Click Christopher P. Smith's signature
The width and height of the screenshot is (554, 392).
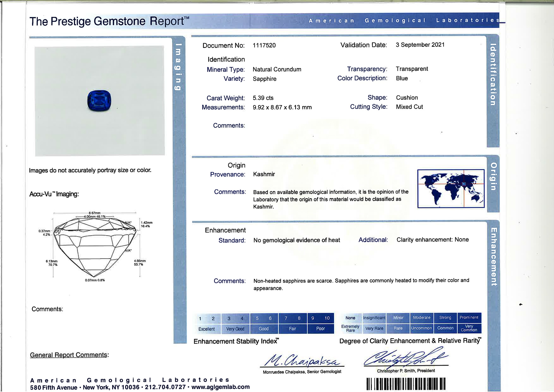coord(406,358)
